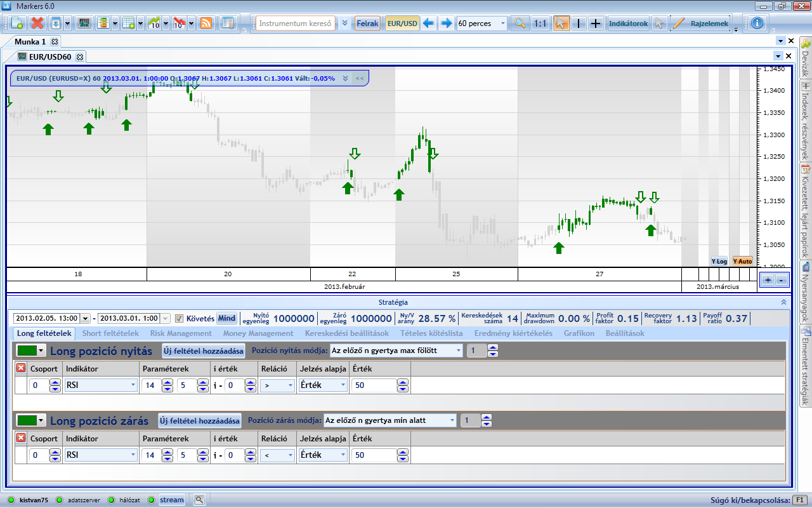
Task: Click the red falling top-10 chart icon
Action: [180, 23]
